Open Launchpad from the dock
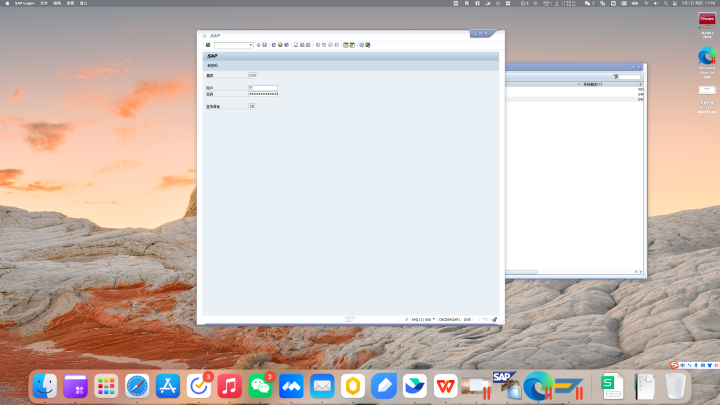The height and width of the screenshot is (405, 720). click(x=106, y=386)
